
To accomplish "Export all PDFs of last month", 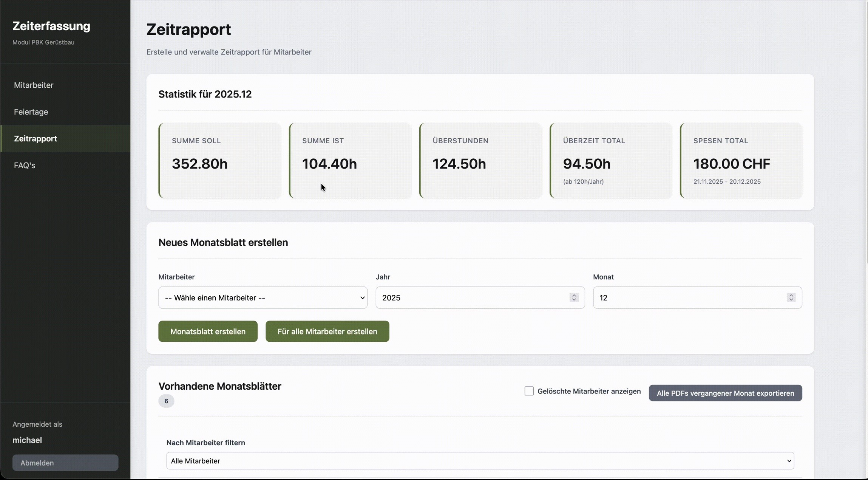I will tap(725, 393).
